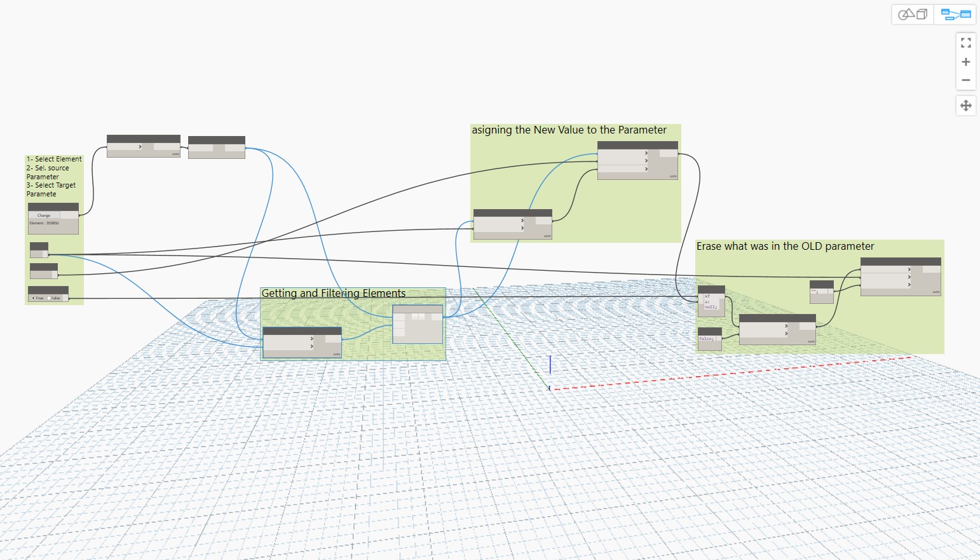Click the empty-string code block input
980x560 pixels.
tap(819, 292)
